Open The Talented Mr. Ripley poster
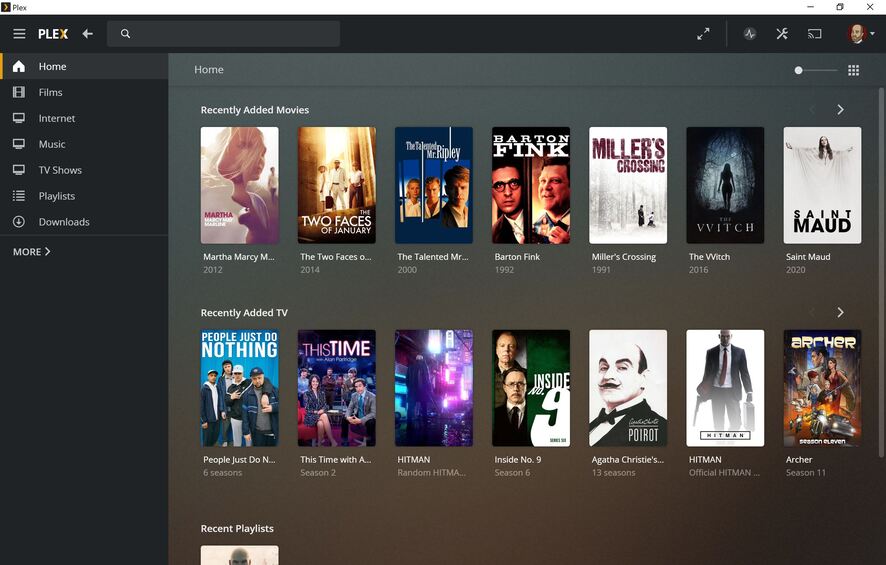 tap(434, 185)
